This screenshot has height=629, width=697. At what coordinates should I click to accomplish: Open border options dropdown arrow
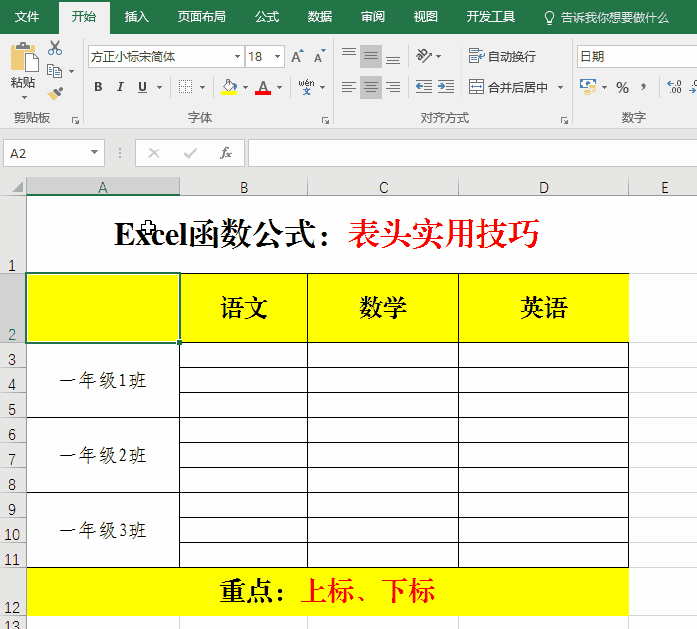(x=202, y=88)
